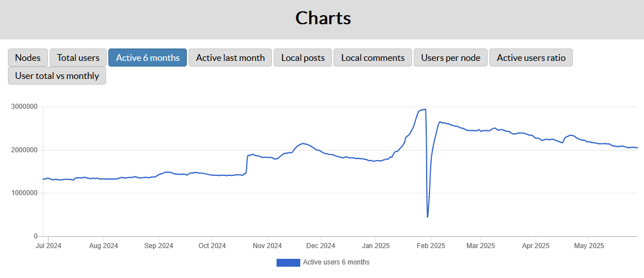Click the Apr 2025 axis label

pos(536,246)
